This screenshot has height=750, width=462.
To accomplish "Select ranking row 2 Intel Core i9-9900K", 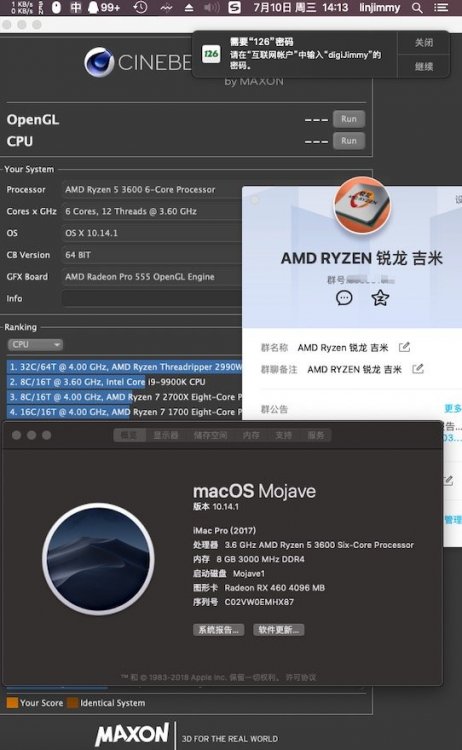I will 125,382.
